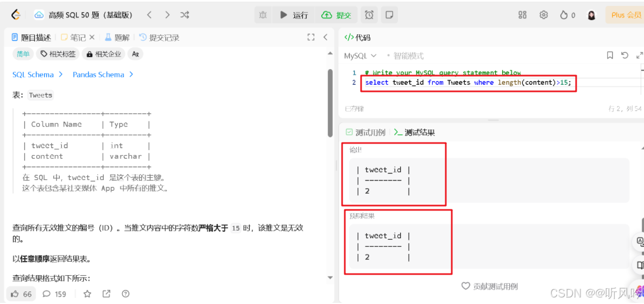The height and width of the screenshot is (304, 644).
Task: Click the debug bug icon
Action: [263, 15]
